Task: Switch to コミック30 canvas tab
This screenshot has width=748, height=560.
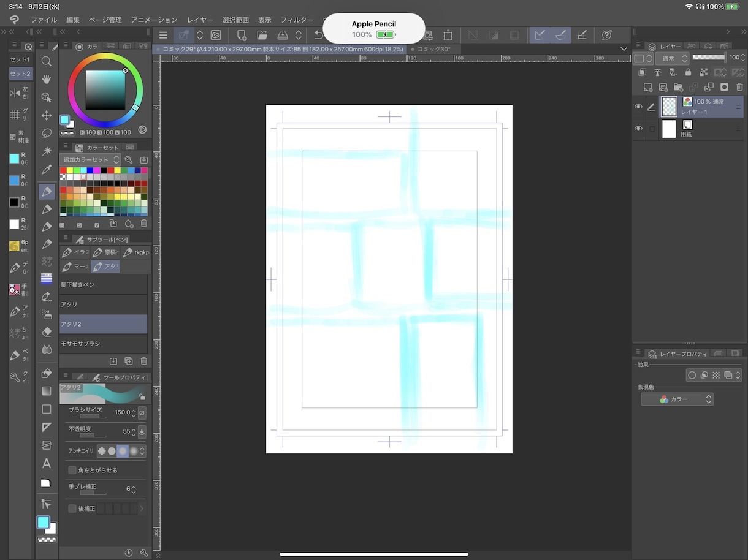Action: pyautogui.click(x=433, y=49)
